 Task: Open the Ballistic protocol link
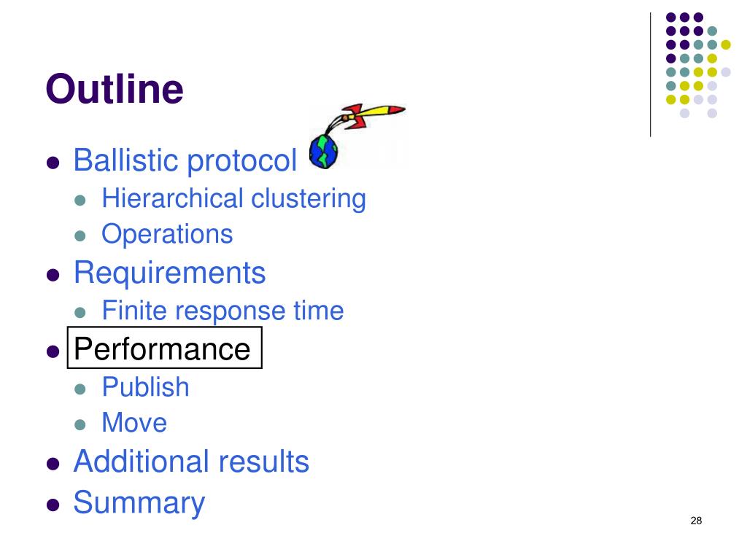tap(185, 160)
